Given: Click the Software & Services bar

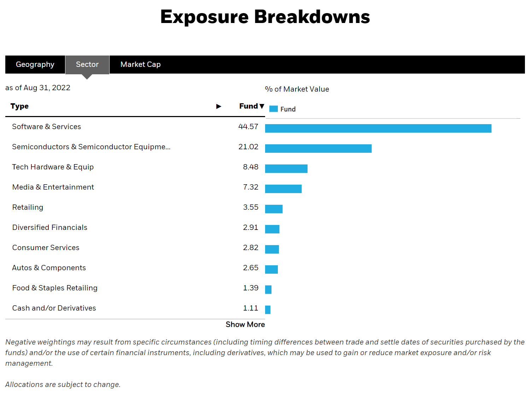Looking at the screenshot, I should tap(378, 128).
